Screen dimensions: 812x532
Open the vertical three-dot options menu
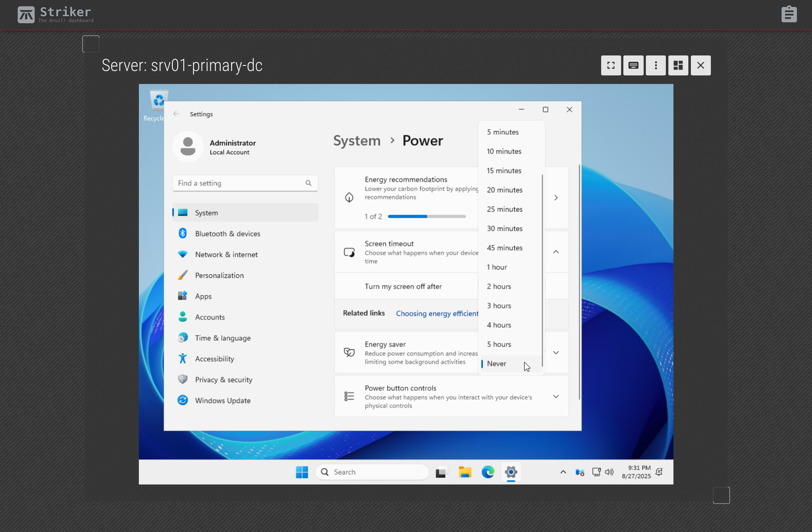point(655,65)
